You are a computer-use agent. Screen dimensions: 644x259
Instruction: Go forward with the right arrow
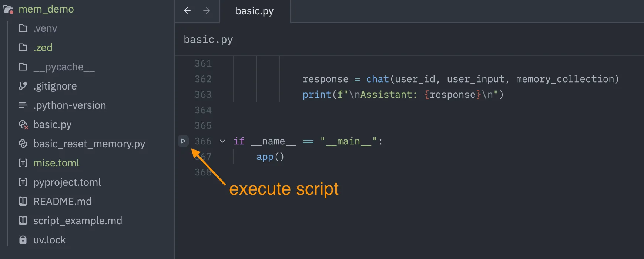[207, 11]
